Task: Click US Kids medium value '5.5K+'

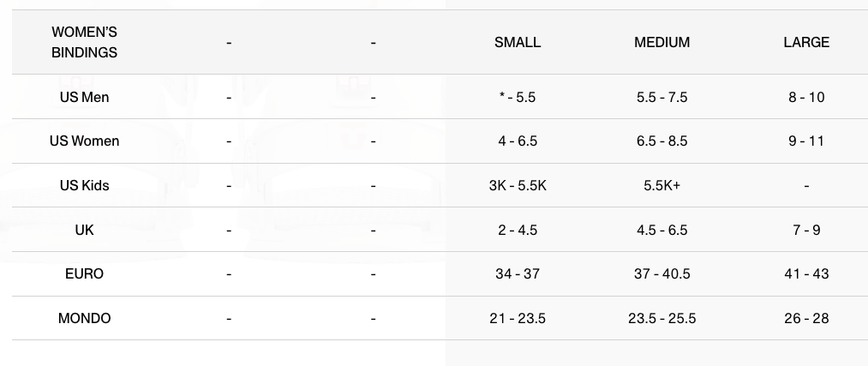Action: click(661, 185)
